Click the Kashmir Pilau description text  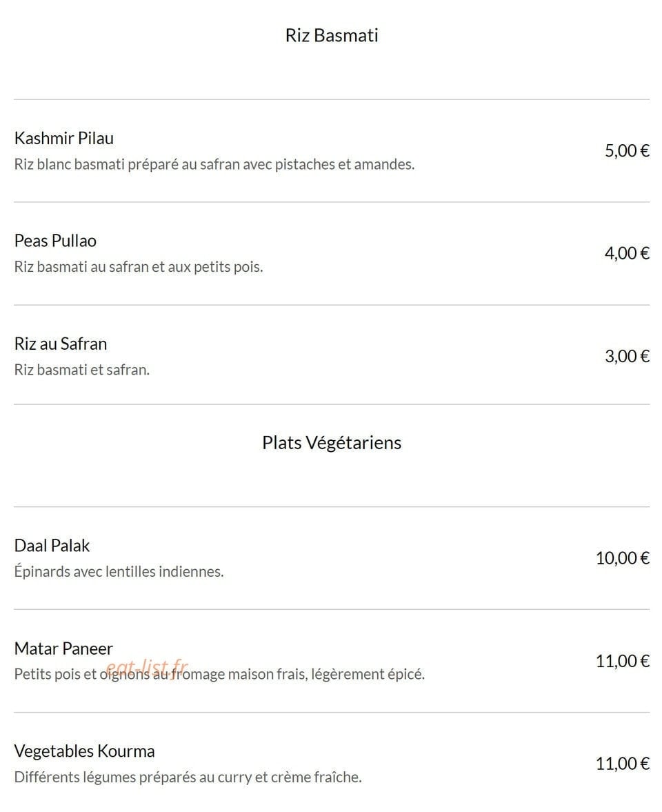tap(214, 164)
